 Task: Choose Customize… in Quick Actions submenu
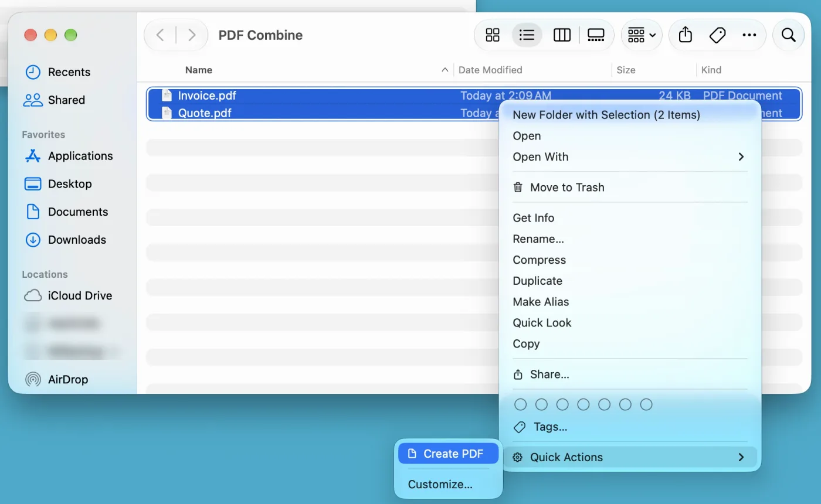pyautogui.click(x=448, y=485)
